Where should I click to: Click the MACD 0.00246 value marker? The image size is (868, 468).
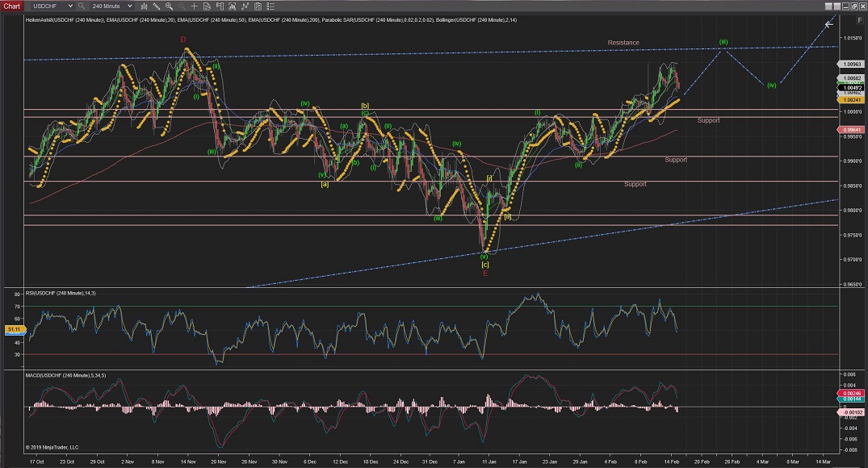(853, 393)
